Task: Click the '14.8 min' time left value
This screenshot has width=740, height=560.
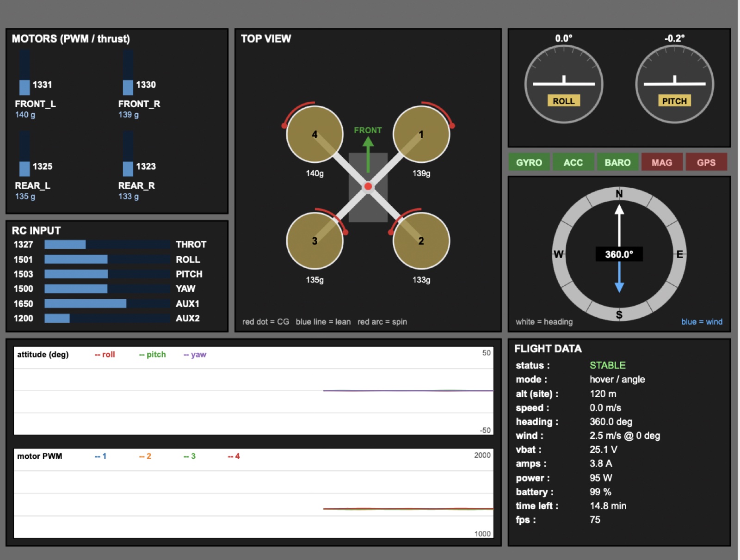Action: (608, 506)
